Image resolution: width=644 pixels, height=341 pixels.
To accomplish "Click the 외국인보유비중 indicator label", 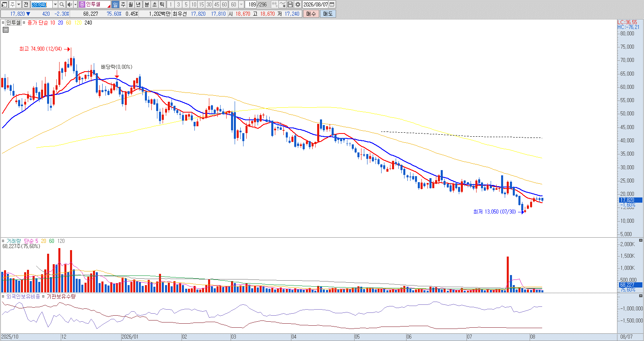I will 23,296.
